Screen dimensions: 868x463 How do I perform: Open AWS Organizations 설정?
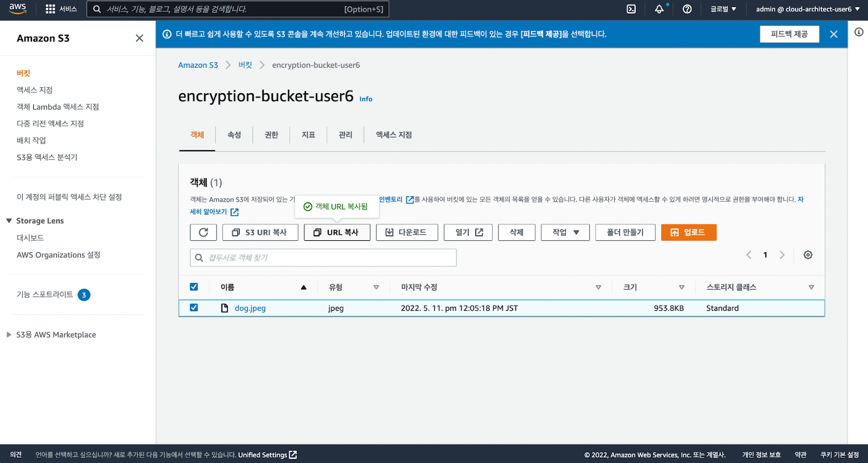click(59, 255)
